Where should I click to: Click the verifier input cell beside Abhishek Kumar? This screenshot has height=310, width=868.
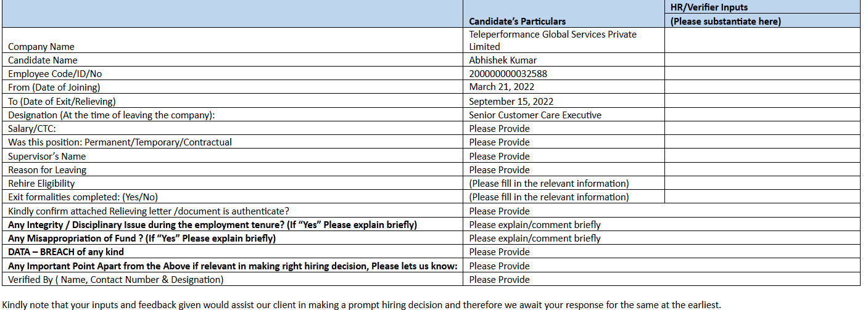coord(762,60)
